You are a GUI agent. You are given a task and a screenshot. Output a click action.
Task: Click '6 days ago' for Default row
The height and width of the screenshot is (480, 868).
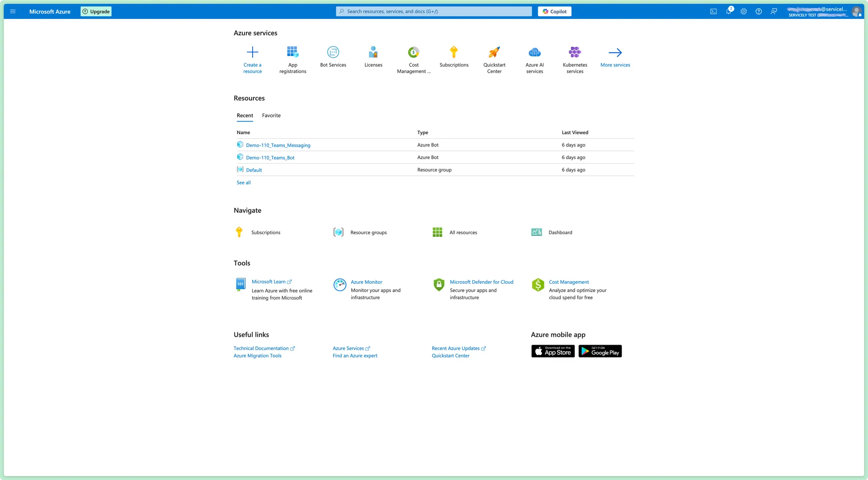point(573,170)
